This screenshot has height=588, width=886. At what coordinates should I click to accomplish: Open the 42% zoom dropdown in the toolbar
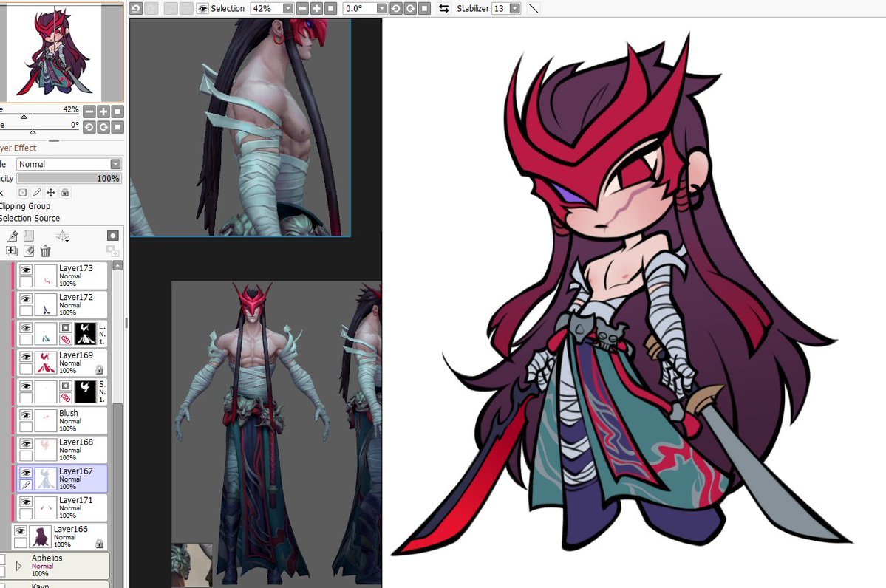[x=288, y=8]
